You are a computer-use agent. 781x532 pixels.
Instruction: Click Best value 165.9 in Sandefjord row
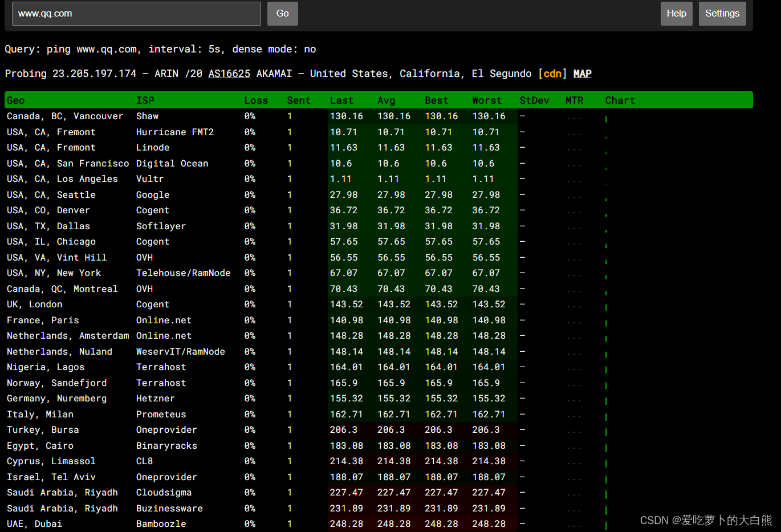coord(438,383)
